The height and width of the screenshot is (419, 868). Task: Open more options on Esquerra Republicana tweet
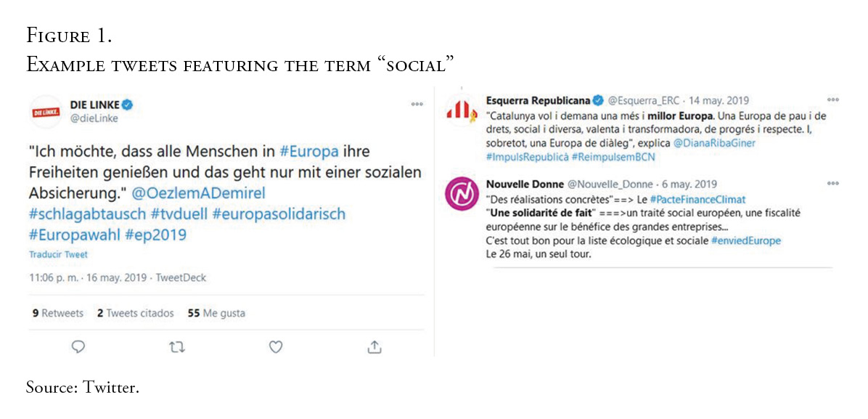(832, 99)
